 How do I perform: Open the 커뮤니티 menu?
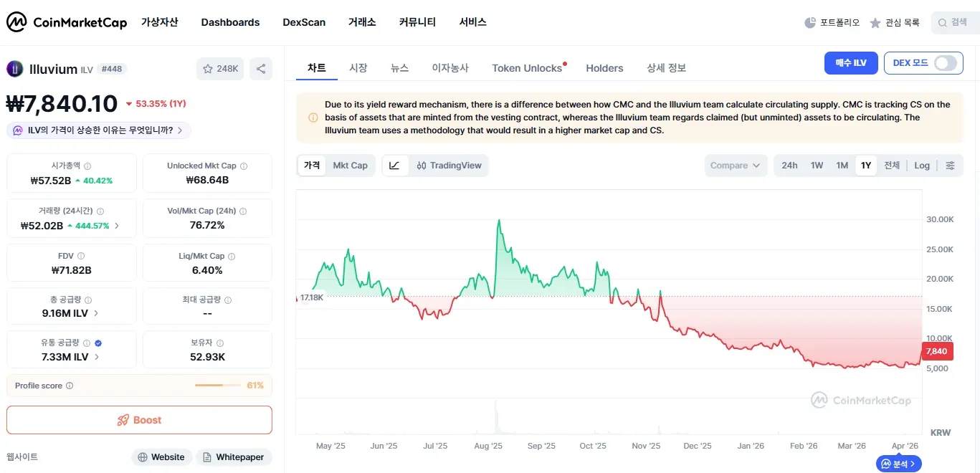[x=417, y=22]
